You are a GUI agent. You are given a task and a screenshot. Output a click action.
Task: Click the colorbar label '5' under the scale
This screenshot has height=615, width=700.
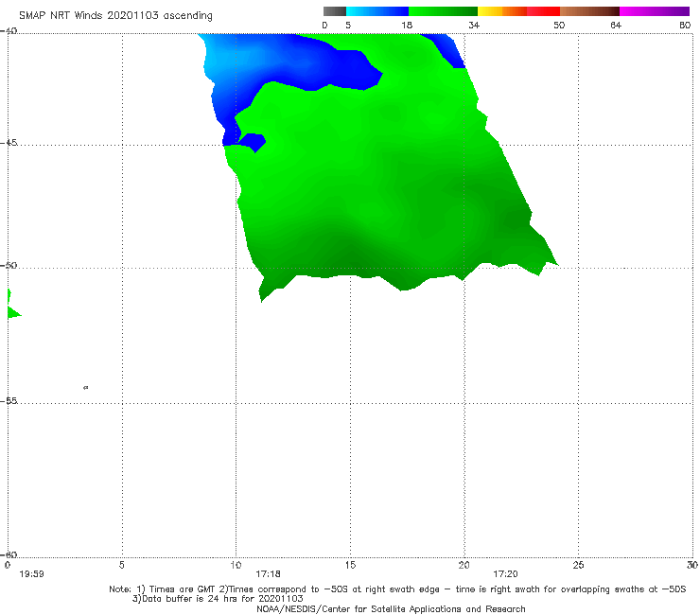(348, 25)
